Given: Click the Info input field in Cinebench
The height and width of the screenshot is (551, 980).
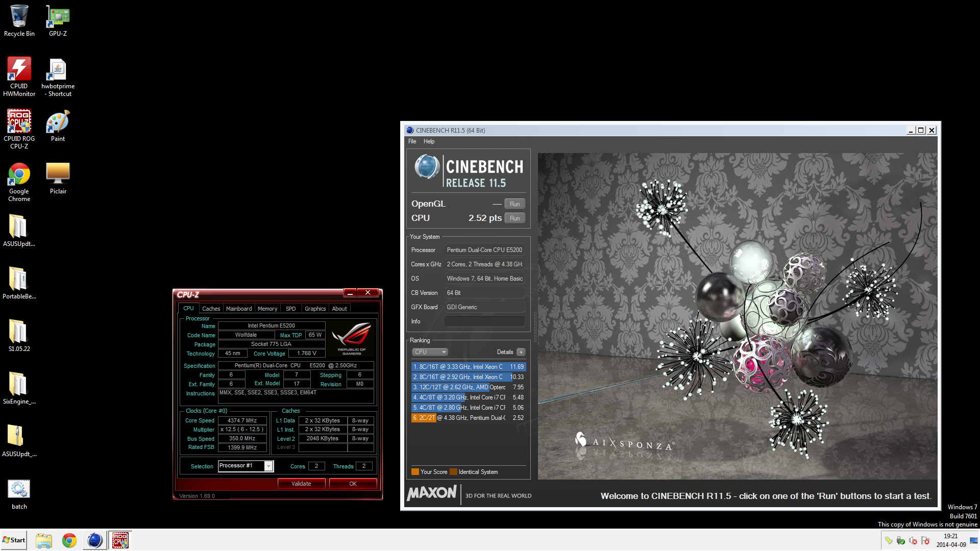Looking at the screenshot, I should (x=484, y=321).
